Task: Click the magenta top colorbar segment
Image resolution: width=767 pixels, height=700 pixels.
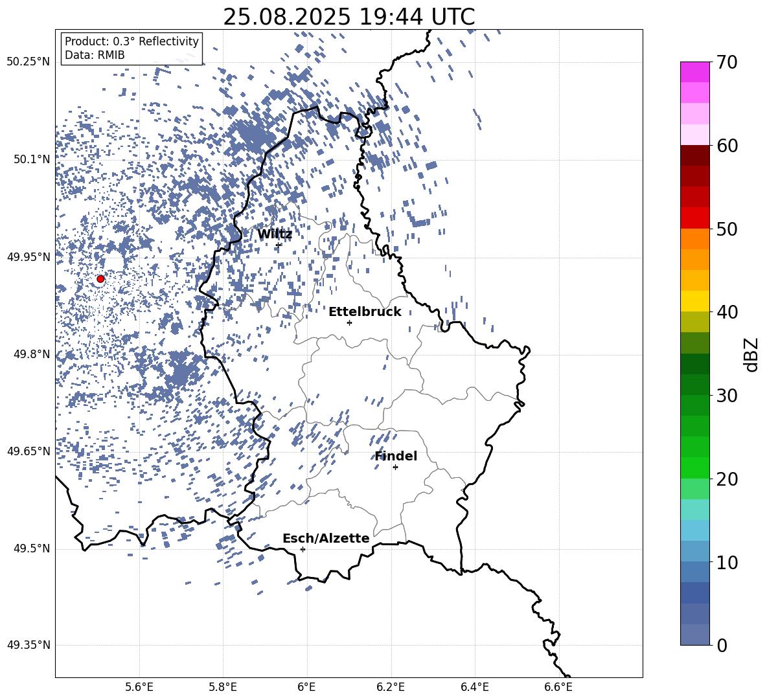Action: (694, 72)
